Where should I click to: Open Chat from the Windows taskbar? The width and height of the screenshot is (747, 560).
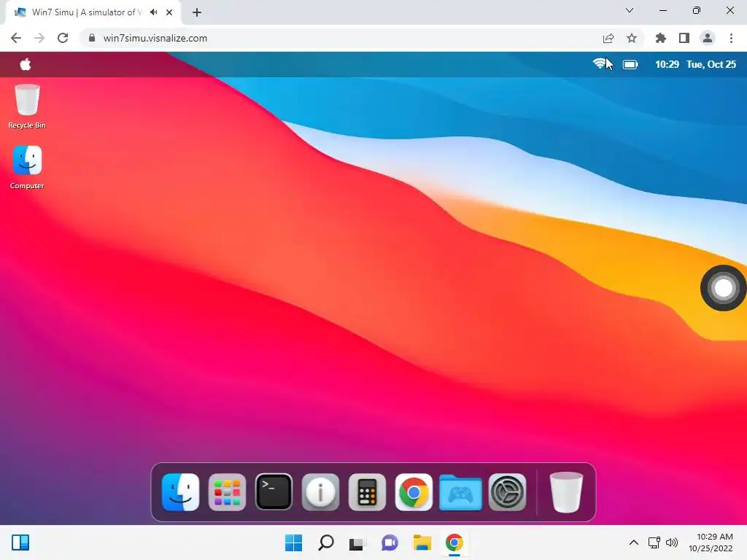pyautogui.click(x=390, y=542)
